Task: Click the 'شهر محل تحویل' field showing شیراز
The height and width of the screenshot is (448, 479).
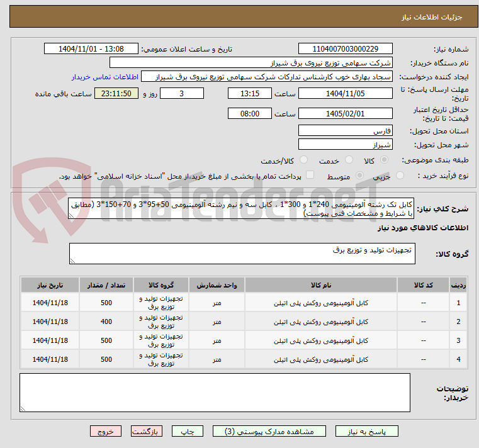Action: coord(345,145)
